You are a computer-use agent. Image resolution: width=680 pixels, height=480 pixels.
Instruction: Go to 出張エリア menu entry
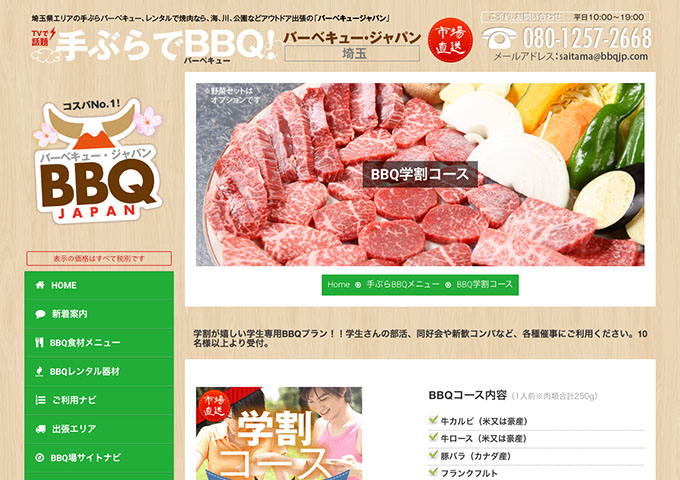pos(99,429)
